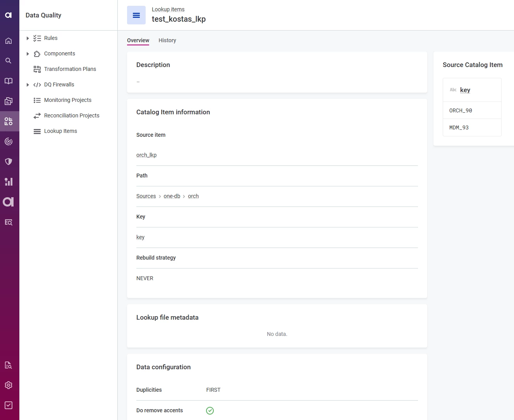Click the Components puzzle icon

(37, 53)
